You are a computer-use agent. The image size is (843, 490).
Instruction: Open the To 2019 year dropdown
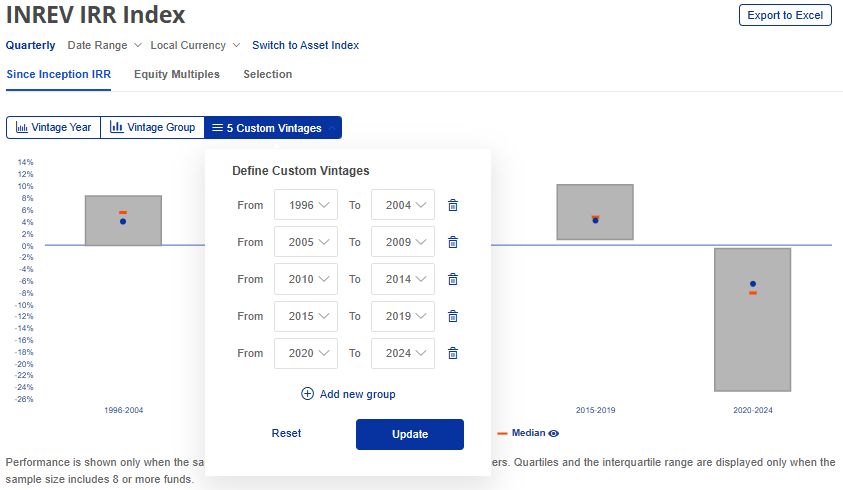(403, 316)
